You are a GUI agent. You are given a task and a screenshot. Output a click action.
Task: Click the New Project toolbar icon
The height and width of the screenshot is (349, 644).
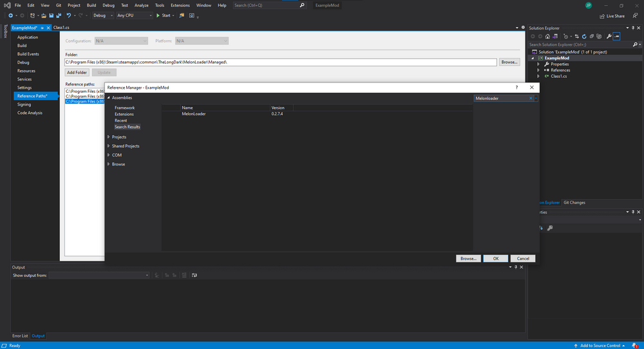(x=32, y=15)
